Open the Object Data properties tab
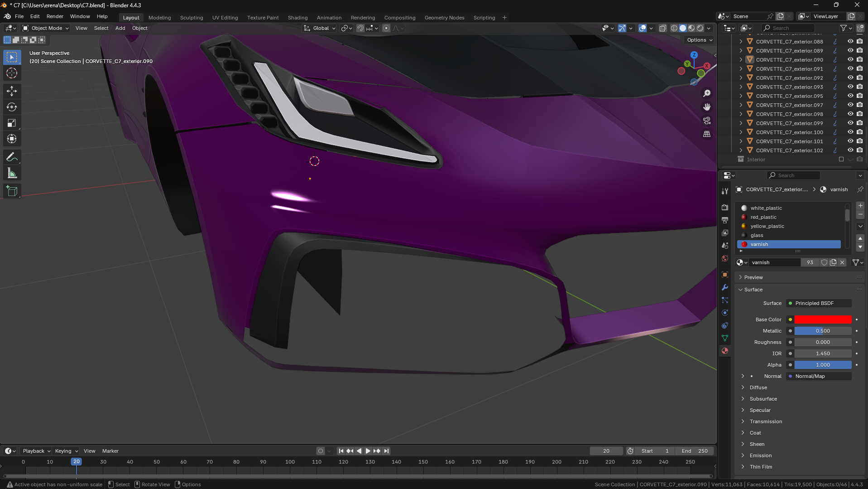Screen dimensions: 868x489 (x=725, y=338)
